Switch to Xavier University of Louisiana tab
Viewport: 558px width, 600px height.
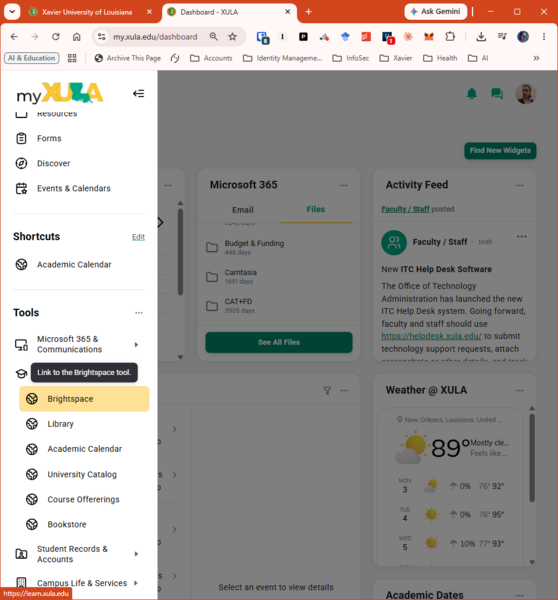87,12
